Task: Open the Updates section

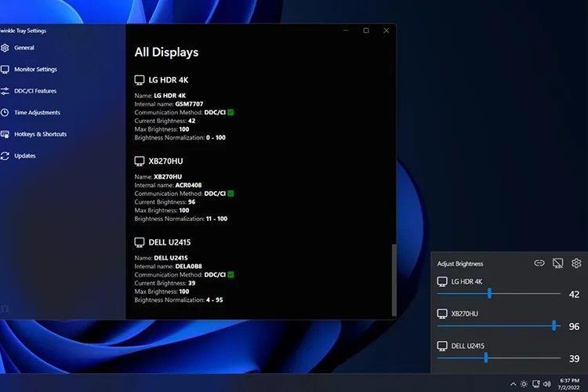Action: [x=24, y=156]
